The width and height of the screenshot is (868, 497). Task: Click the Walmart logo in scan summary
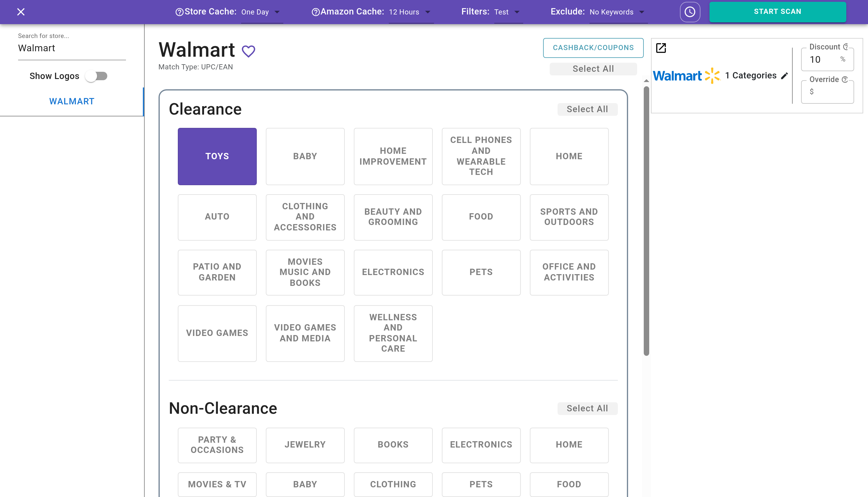(686, 76)
